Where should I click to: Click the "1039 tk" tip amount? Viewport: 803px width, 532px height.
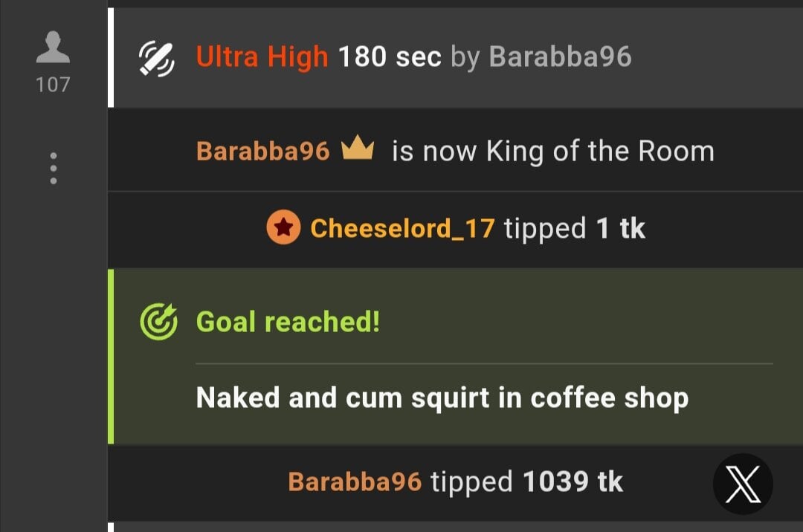click(573, 481)
